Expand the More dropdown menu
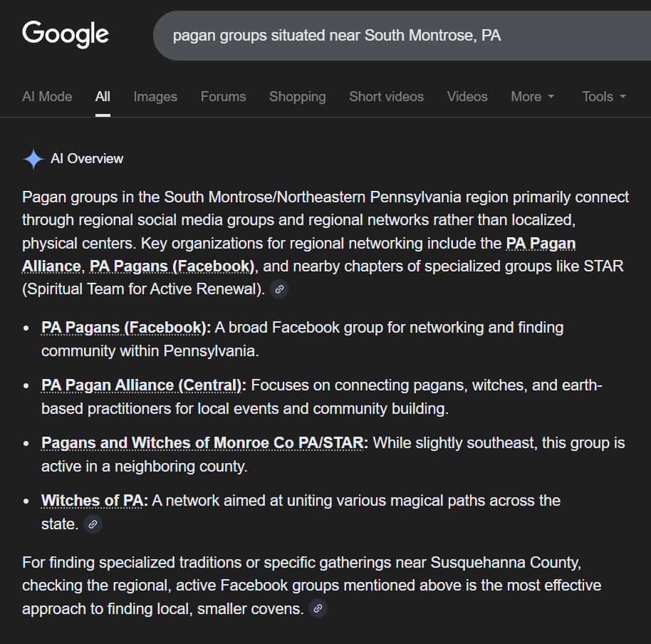Viewport: 651px width, 644px height. coord(532,97)
